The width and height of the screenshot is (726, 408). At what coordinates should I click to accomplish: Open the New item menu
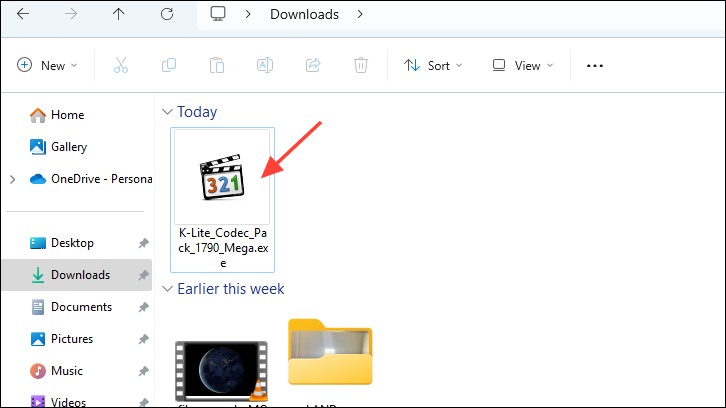click(47, 65)
